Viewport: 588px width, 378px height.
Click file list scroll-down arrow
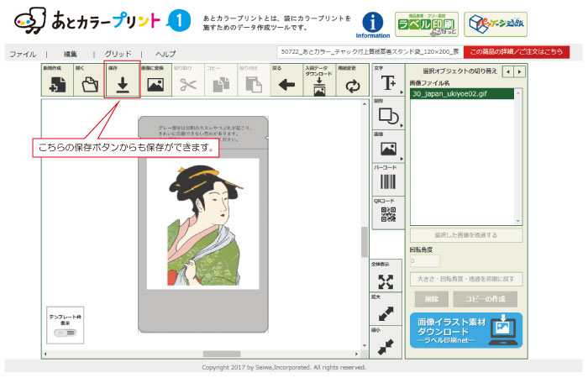point(518,221)
